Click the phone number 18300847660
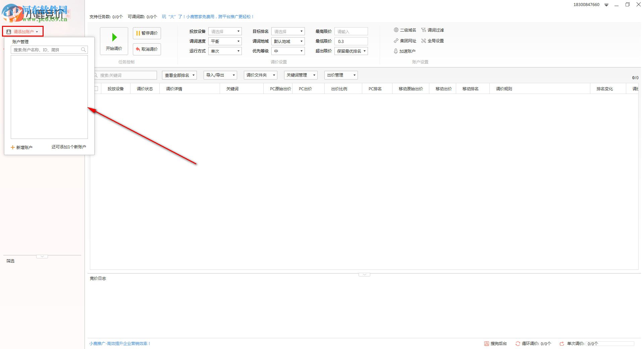The width and height of the screenshot is (644, 349). (586, 5)
